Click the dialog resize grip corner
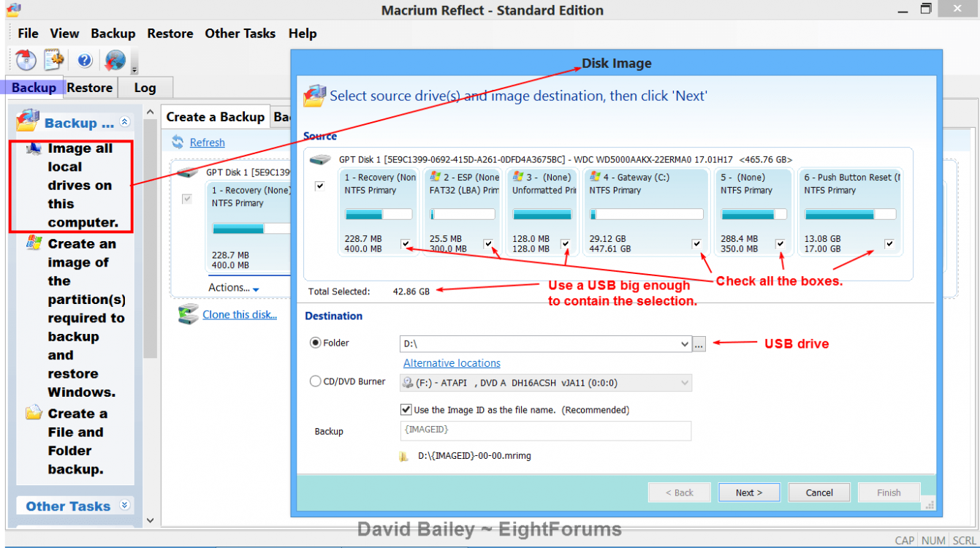 [930, 504]
